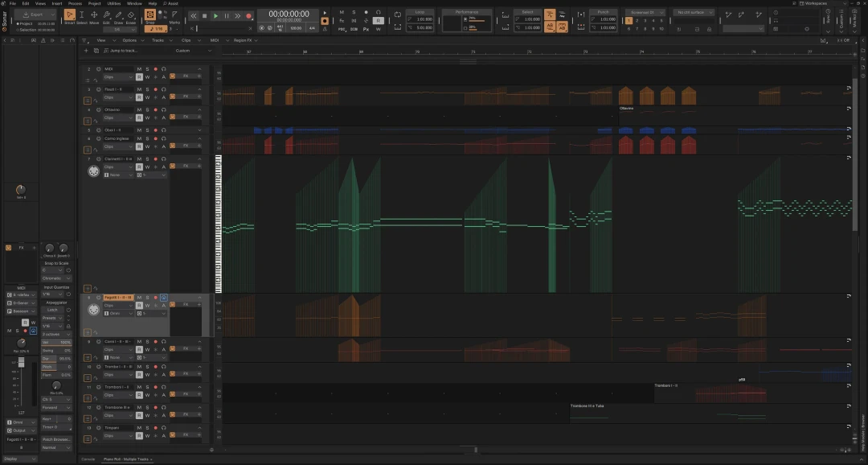Add a new track with plus icon
Viewport: 868px width, 465px height.
pyautogui.click(x=86, y=51)
